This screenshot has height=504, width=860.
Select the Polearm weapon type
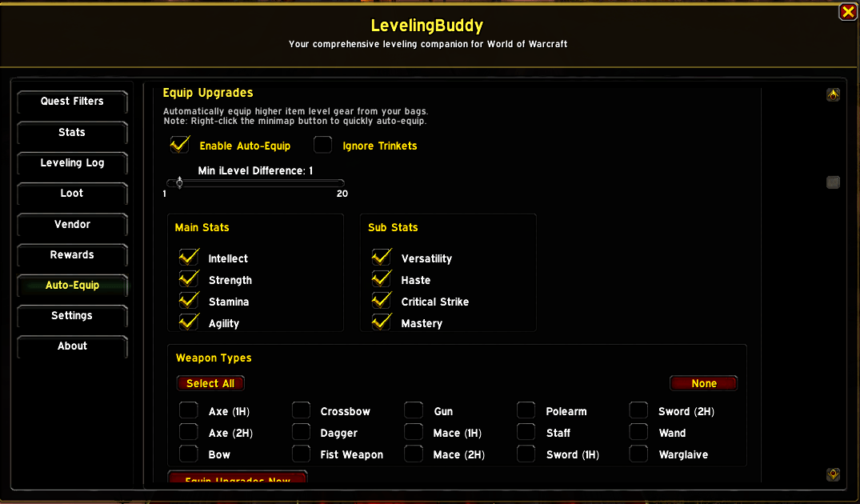point(526,410)
